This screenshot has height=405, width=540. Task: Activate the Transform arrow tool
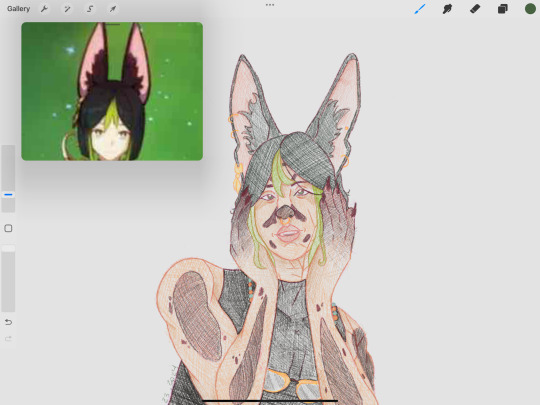(x=113, y=9)
